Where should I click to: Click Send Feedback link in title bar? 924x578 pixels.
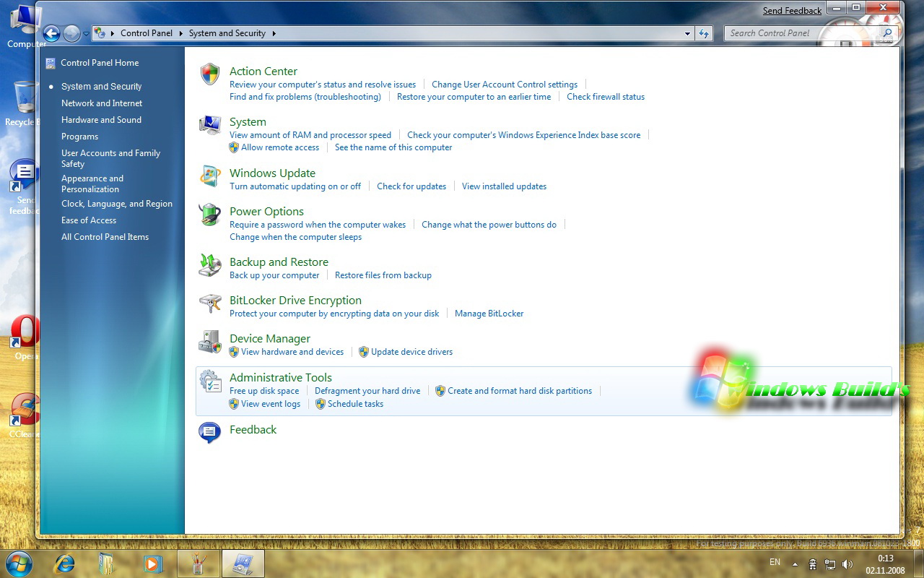(792, 11)
